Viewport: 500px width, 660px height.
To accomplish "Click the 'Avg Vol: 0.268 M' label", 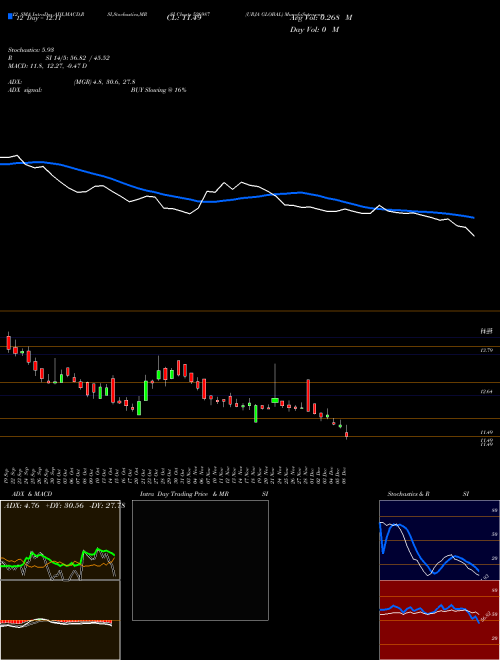I will click(321, 18).
